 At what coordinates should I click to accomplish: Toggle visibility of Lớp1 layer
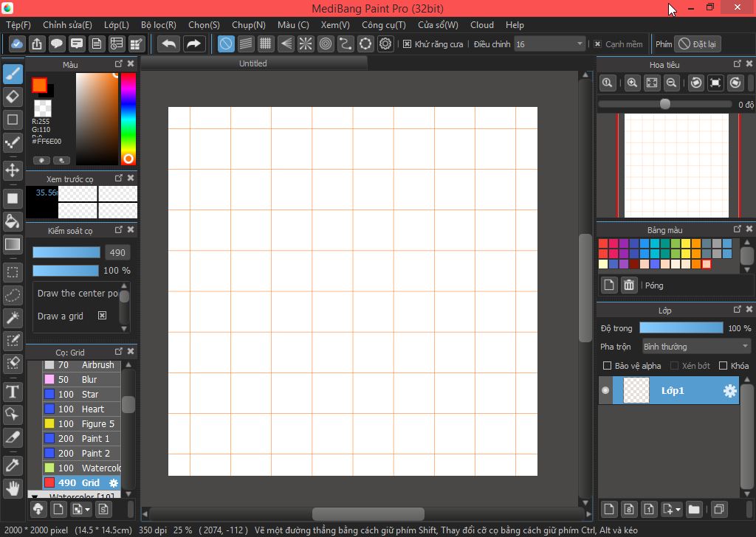click(605, 390)
